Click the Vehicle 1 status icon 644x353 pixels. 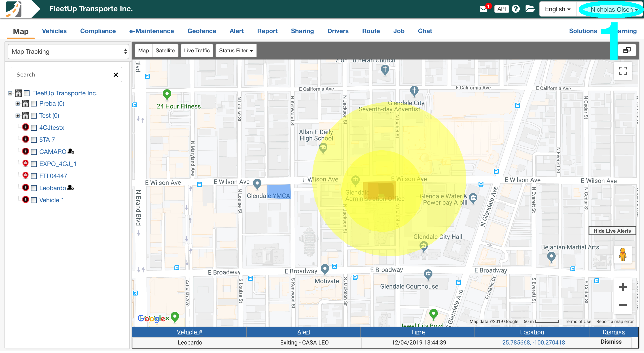click(25, 200)
